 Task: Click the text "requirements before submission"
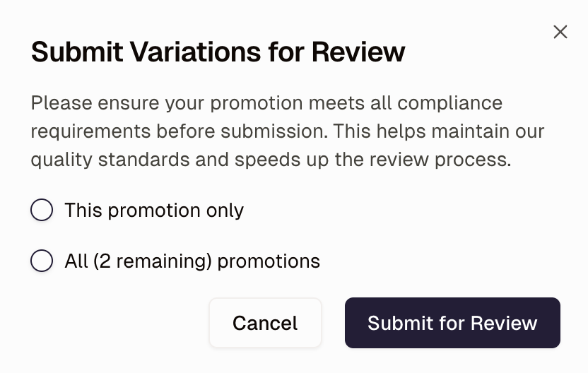(x=178, y=131)
